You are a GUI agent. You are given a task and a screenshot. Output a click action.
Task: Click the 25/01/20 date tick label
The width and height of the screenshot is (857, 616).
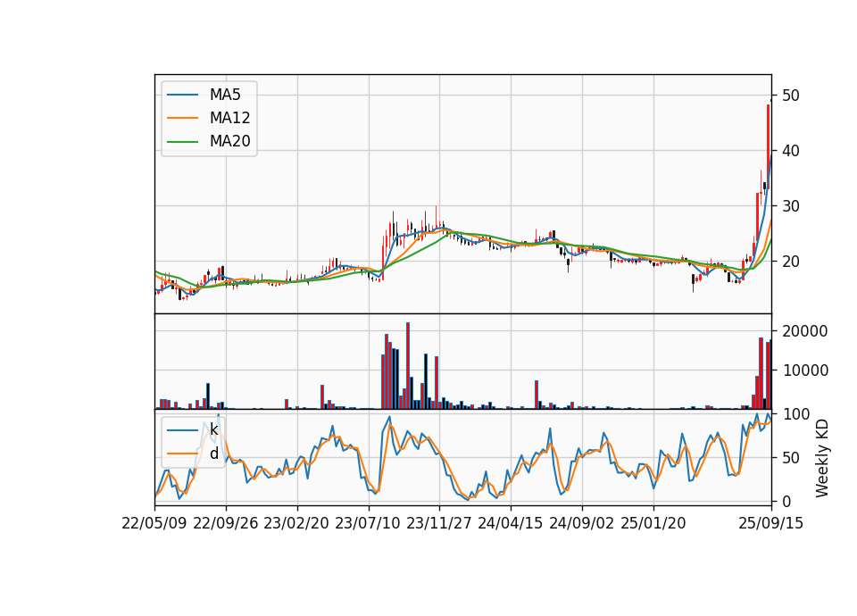pyautogui.click(x=653, y=523)
